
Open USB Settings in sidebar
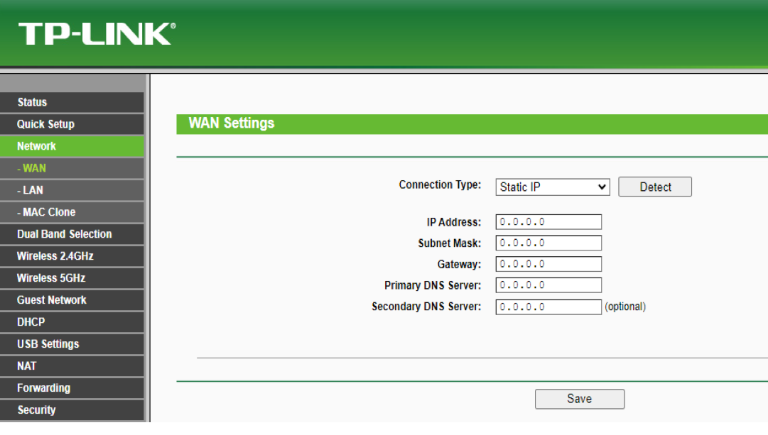(x=72, y=344)
